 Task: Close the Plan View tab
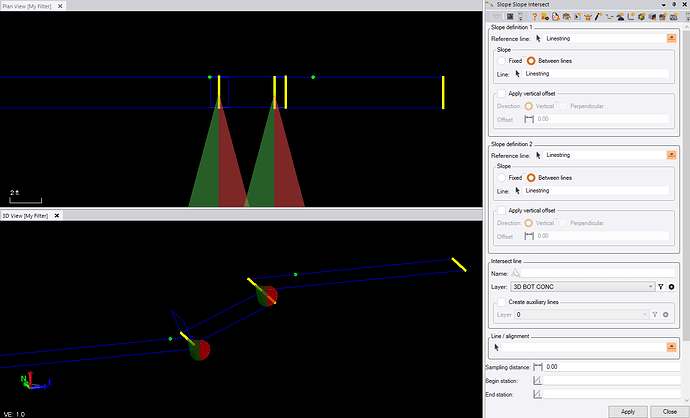coord(60,6)
